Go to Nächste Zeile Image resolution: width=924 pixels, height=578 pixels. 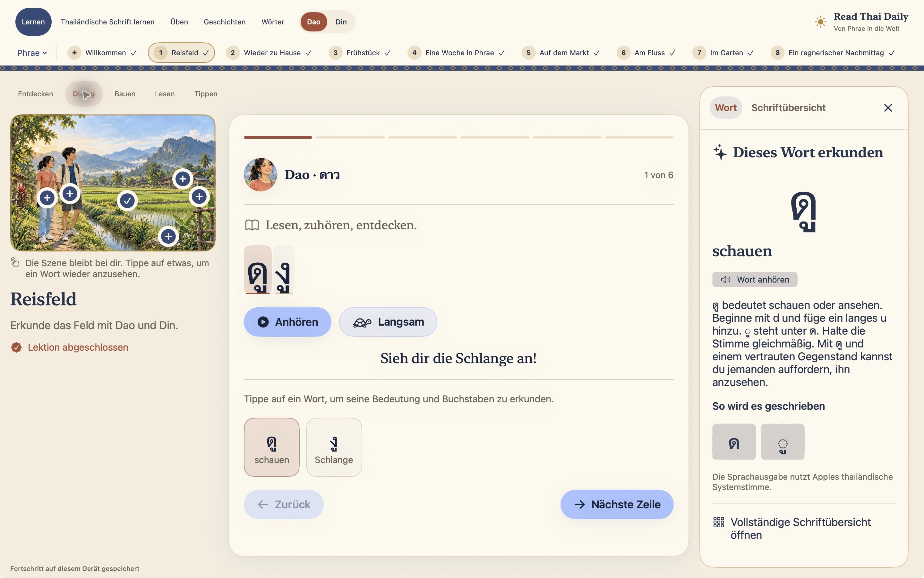pyautogui.click(x=617, y=504)
